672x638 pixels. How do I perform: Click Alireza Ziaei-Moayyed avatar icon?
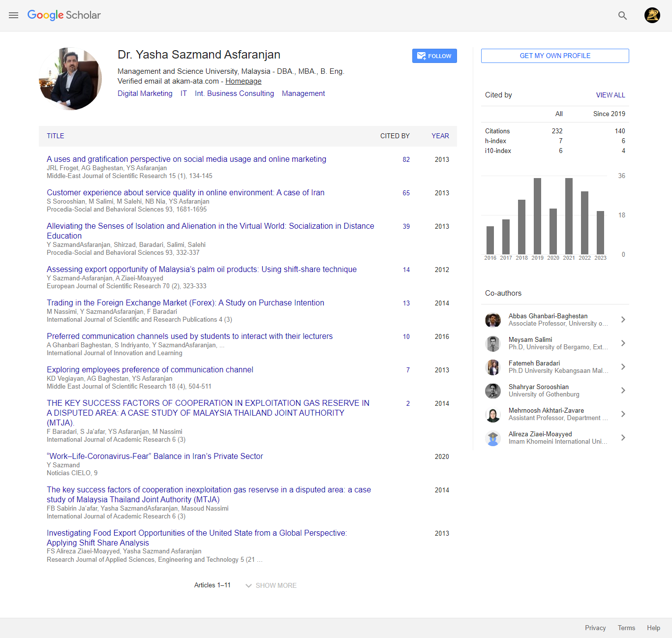(x=493, y=438)
